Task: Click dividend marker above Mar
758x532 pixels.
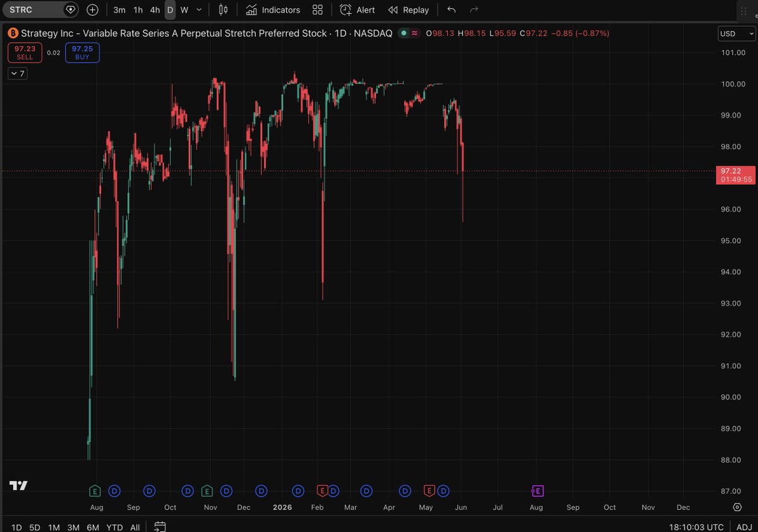Action: tap(366, 491)
